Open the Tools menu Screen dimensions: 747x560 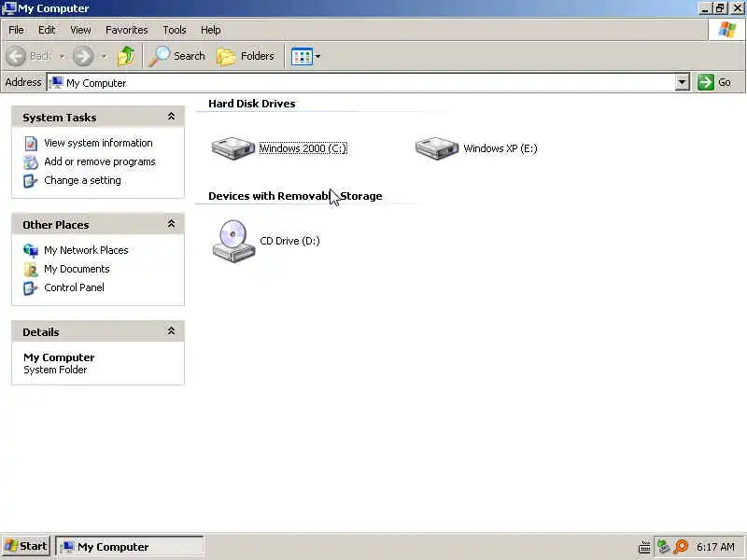click(175, 30)
